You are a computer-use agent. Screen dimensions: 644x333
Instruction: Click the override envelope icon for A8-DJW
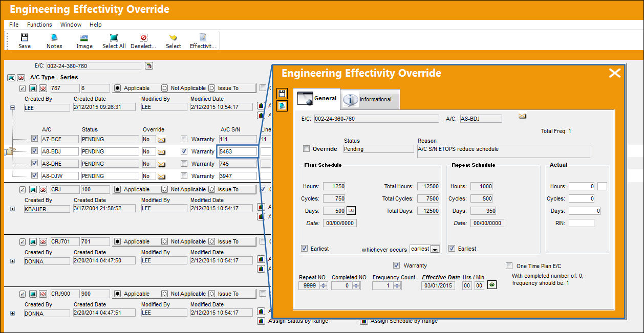click(161, 176)
